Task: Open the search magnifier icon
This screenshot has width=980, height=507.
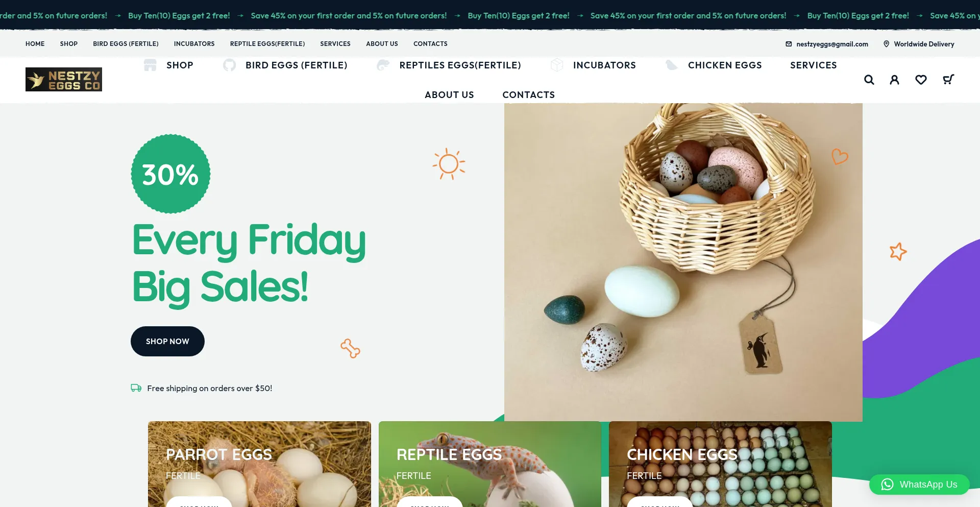Action: click(x=869, y=80)
